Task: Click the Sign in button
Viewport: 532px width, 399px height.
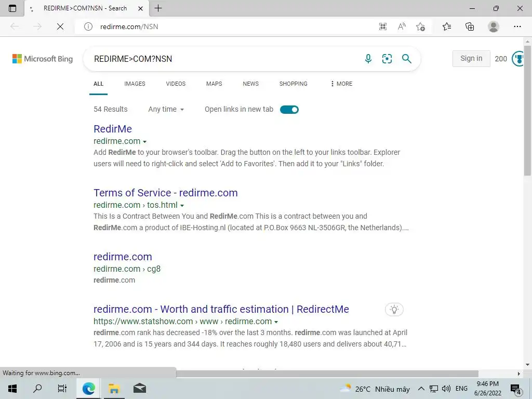Action: click(x=471, y=58)
